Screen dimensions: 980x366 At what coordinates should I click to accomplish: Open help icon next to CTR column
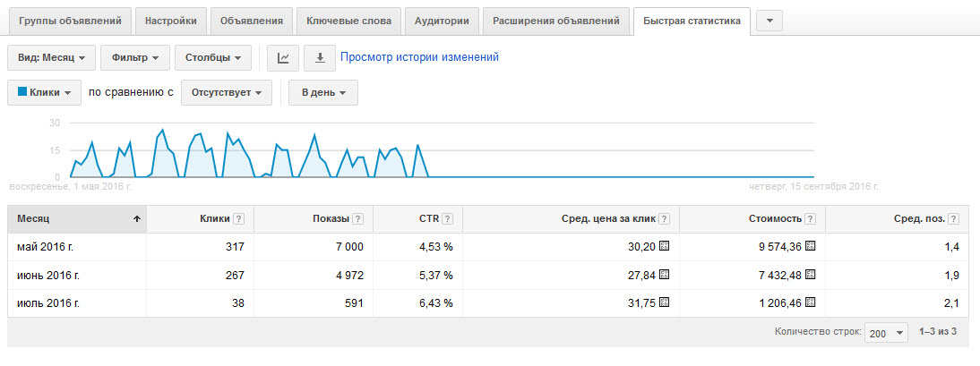[448, 219]
